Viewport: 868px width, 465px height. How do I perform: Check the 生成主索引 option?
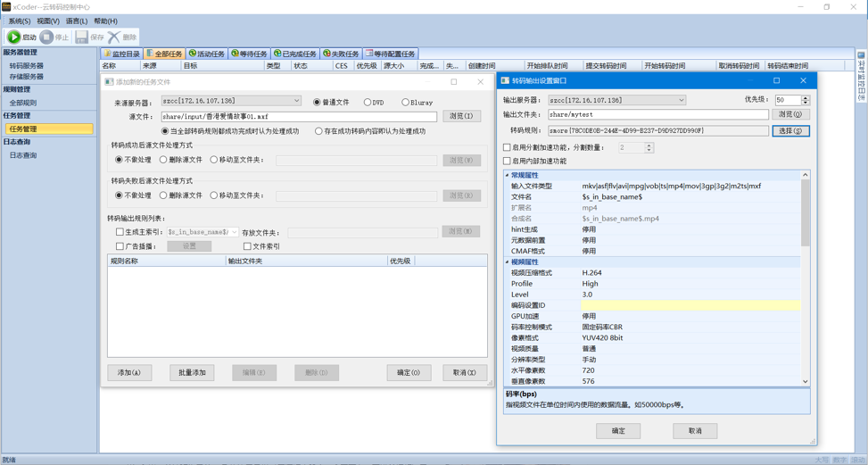(120, 232)
